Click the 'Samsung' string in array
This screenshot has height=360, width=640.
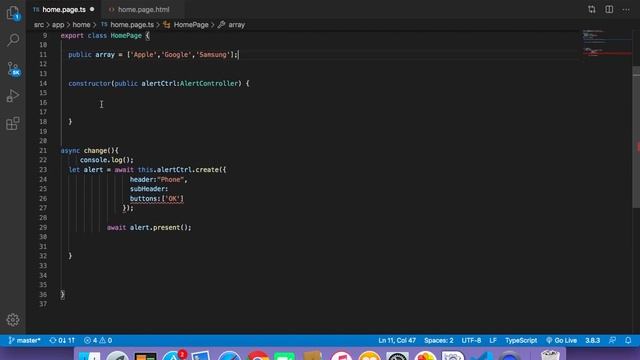[213, 55]
